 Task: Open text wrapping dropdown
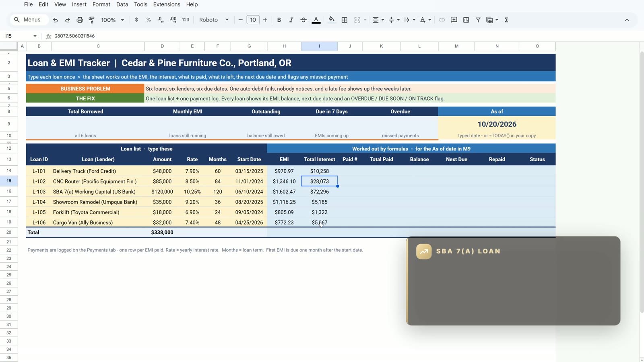[x=410, y=20]
